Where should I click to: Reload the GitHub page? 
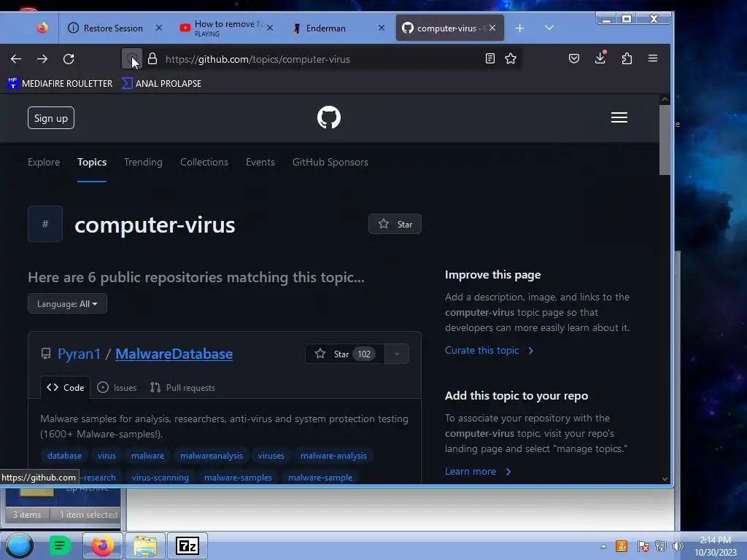click(69, 59)
